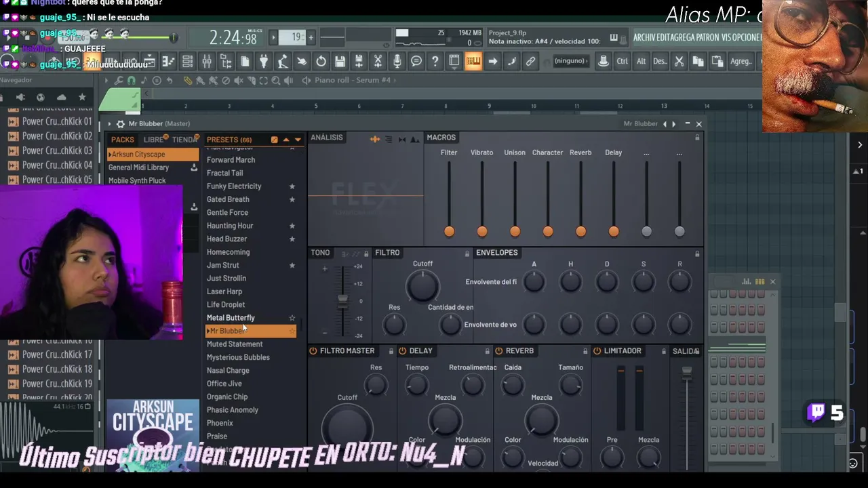This screenshot has width=868, height=488.
Task: Click the right arrow icon in toolbar
Action: pyautogui.click(x=493, y=61)
